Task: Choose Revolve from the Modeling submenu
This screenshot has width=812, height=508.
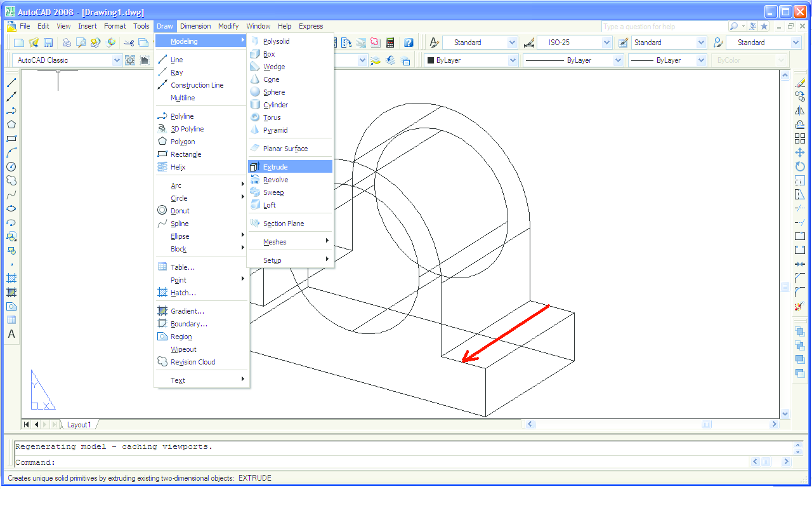Action: tap(290, 180)
